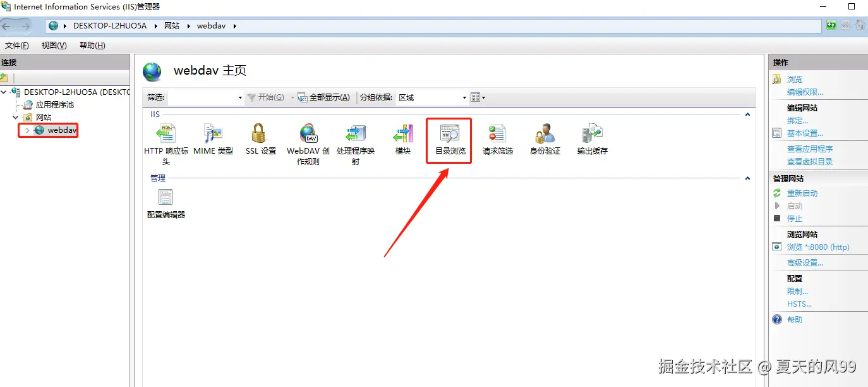Open the 文件(F) menu

(x=17, y=46)
